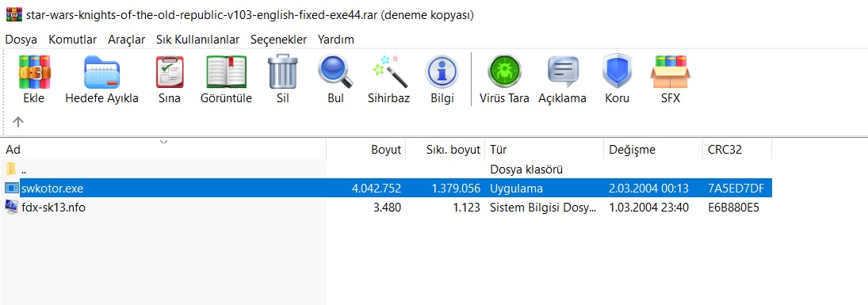Viewport: 868px width, 305px height.
Task: Run Virüs Tara scan
Action: coord(504,72)
